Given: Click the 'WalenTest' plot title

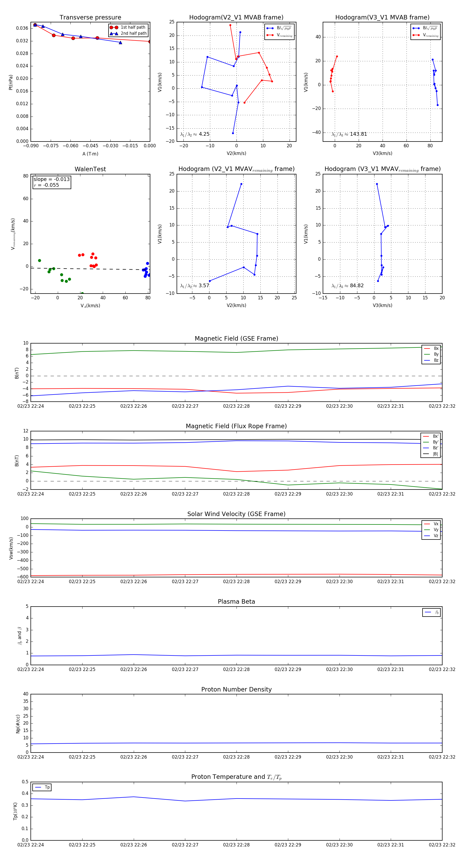Looking at the screenshot, I should pyautogui.click(x=90, y=169).
